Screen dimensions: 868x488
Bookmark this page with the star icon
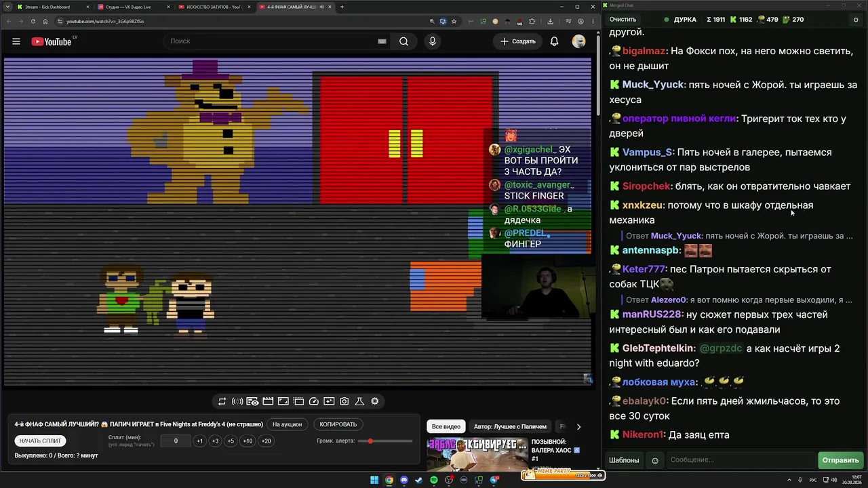(x=454, y=21)
